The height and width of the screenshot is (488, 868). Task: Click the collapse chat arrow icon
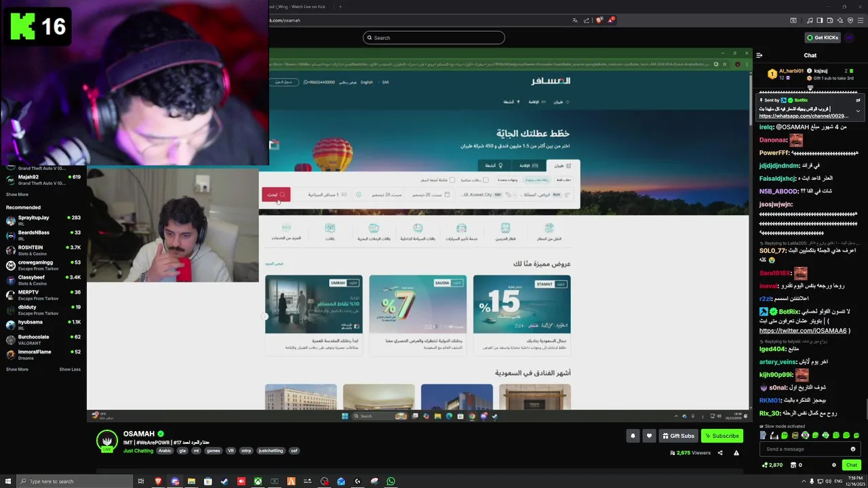759,55
